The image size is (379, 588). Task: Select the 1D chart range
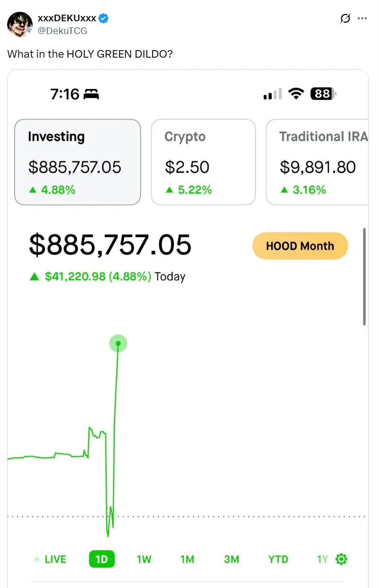(102, 559)
